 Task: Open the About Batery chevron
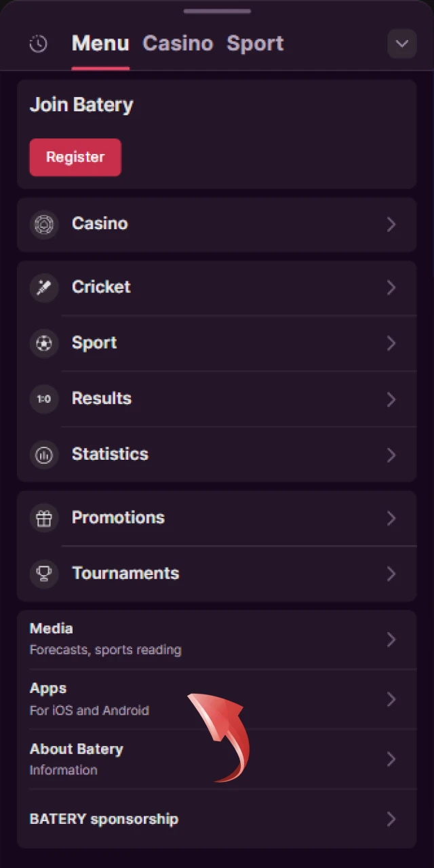pos(391,759)
